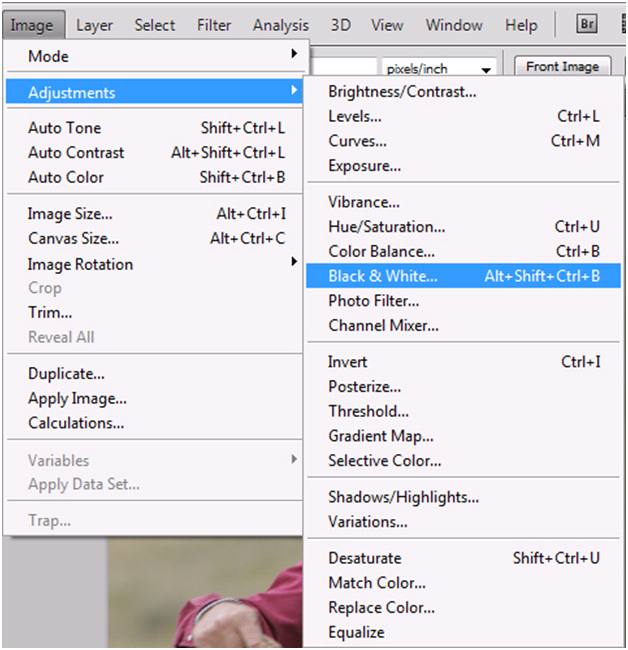
Task: Choose Auto Contrast
Action: (155, 153)
